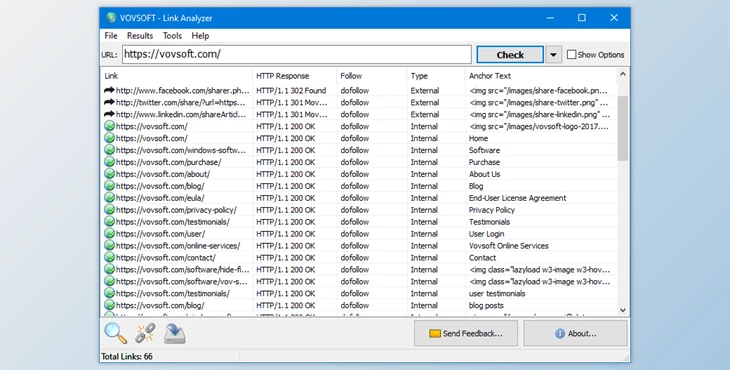Click the share-facebook.png anchor text cell
The width and height of the screenshot is (730, 370).
tap(539, 90)
